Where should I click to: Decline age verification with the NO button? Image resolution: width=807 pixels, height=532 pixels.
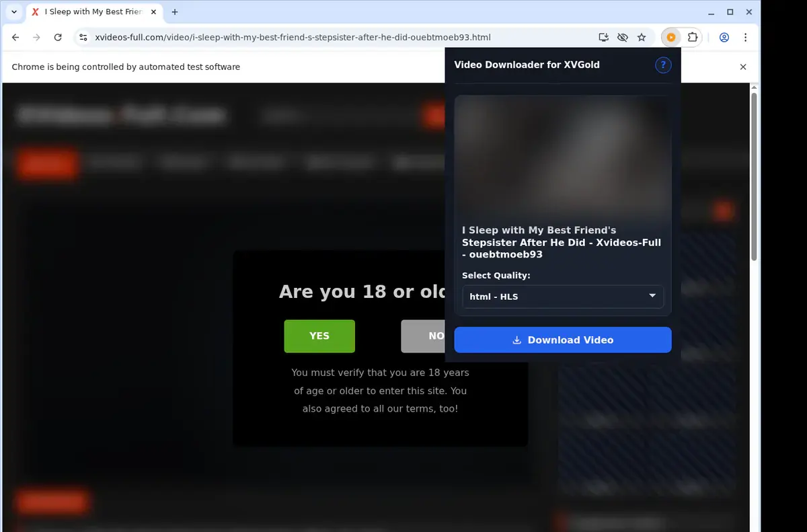coord(424,336)
